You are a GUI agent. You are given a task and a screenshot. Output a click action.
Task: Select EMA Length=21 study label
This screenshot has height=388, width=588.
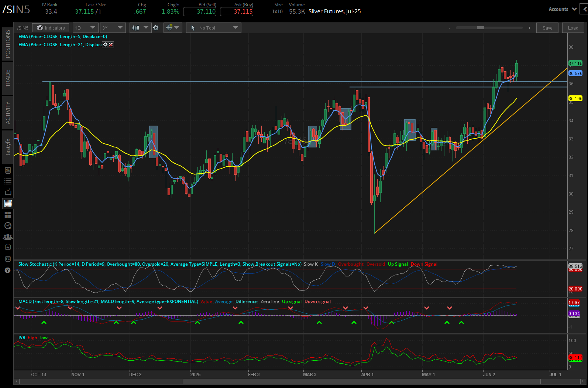[60, 45]
